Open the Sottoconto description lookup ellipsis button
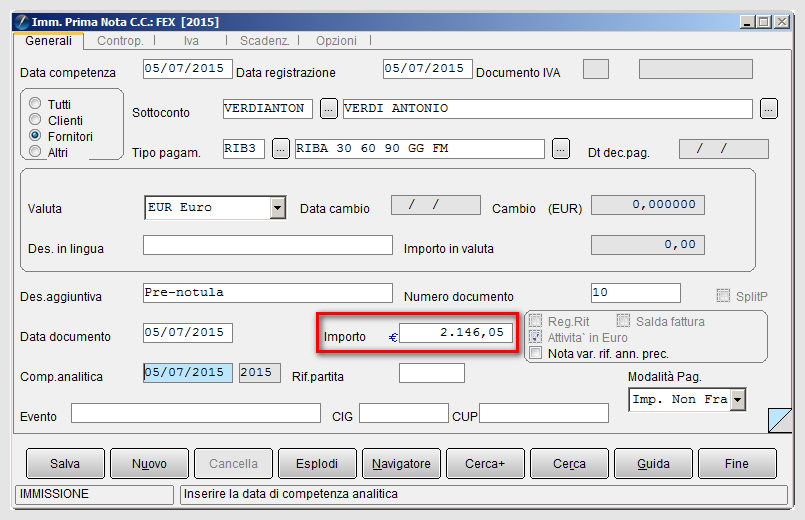Screen dimensions: 805x520 (769, 109)
